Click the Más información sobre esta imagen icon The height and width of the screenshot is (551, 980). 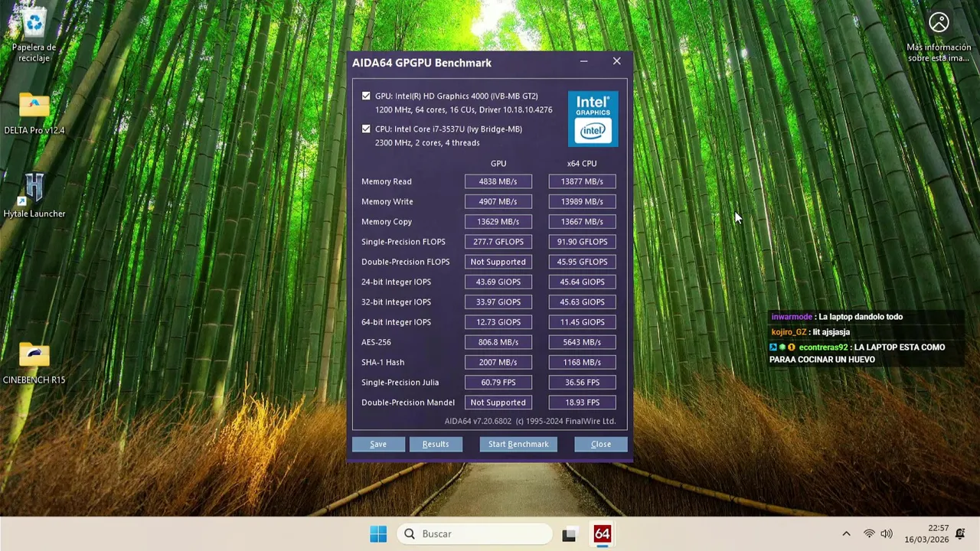pos(939,37)
